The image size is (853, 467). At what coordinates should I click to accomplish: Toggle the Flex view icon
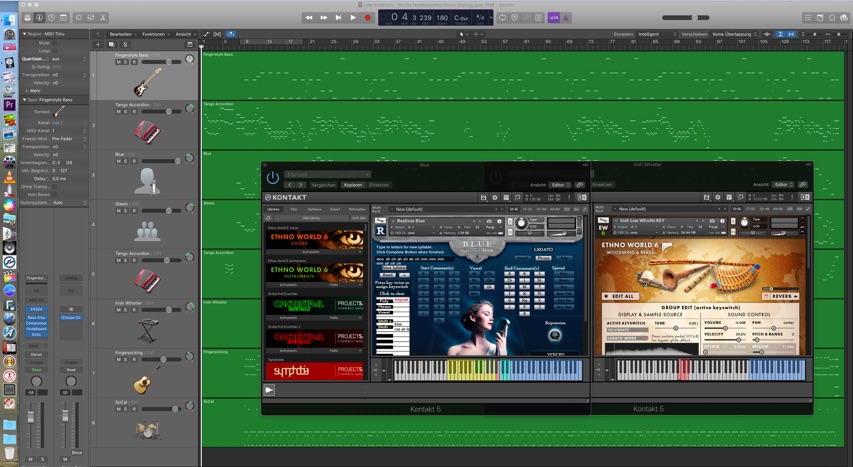tap(218, 34)
